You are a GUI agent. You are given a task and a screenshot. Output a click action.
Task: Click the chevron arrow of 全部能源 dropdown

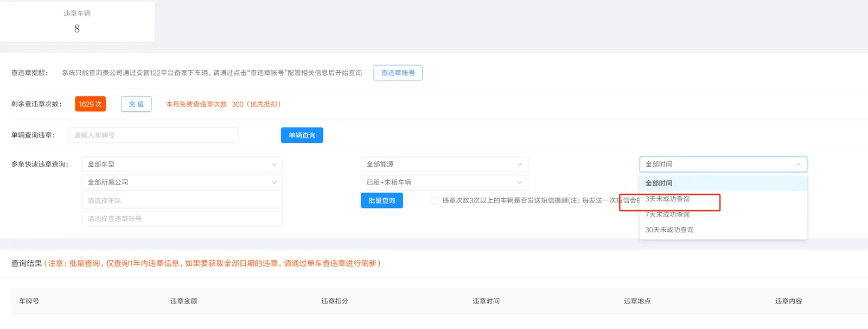[520, 164]
